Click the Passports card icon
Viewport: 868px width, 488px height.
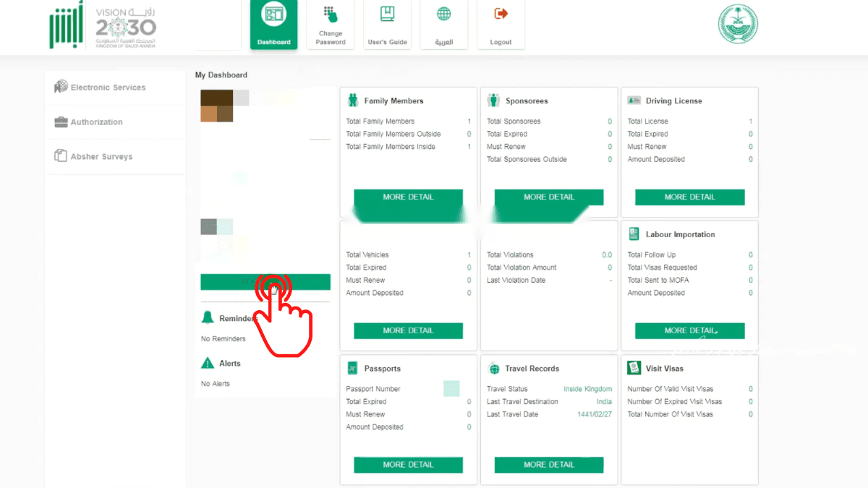click(352, 368)
